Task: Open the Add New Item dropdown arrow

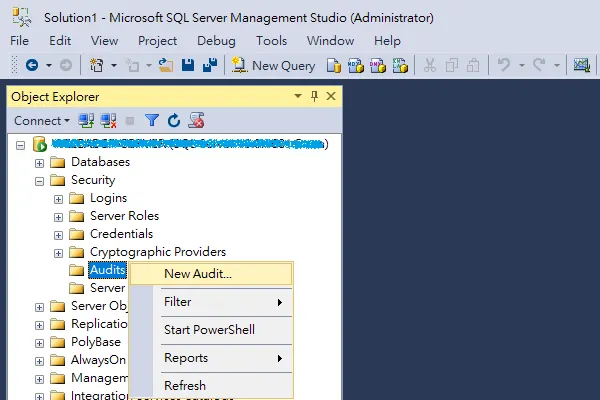Action: [149, 66]
